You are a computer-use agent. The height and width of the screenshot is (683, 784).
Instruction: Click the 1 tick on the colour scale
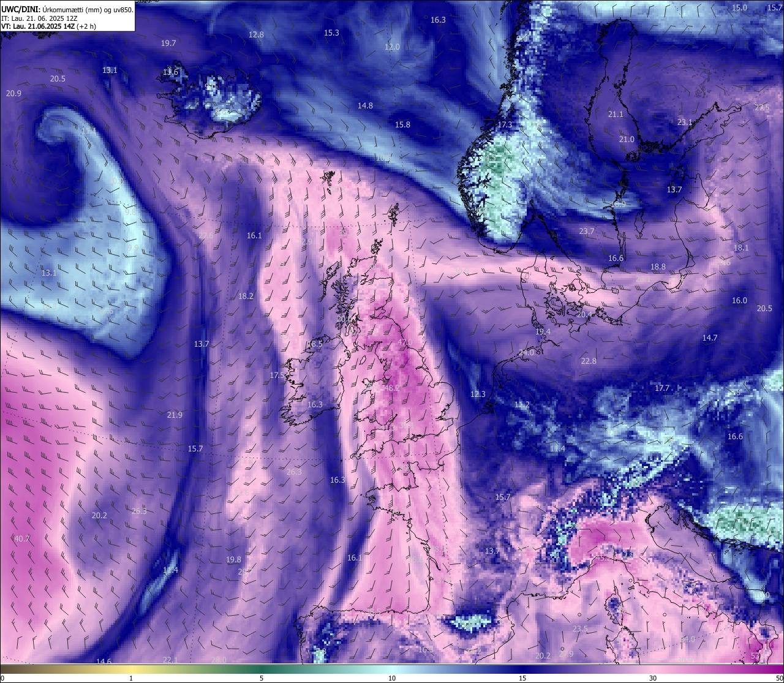pos(131,678)
